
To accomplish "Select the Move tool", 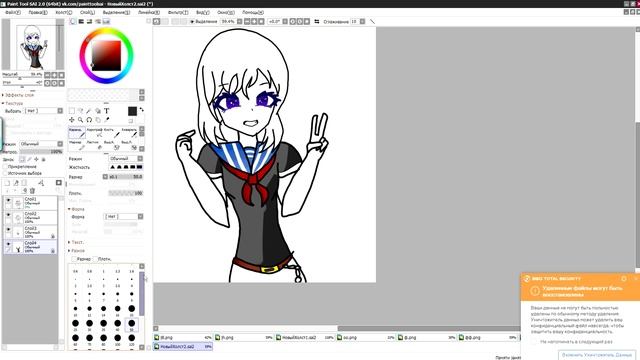I will tap(72, 120).
